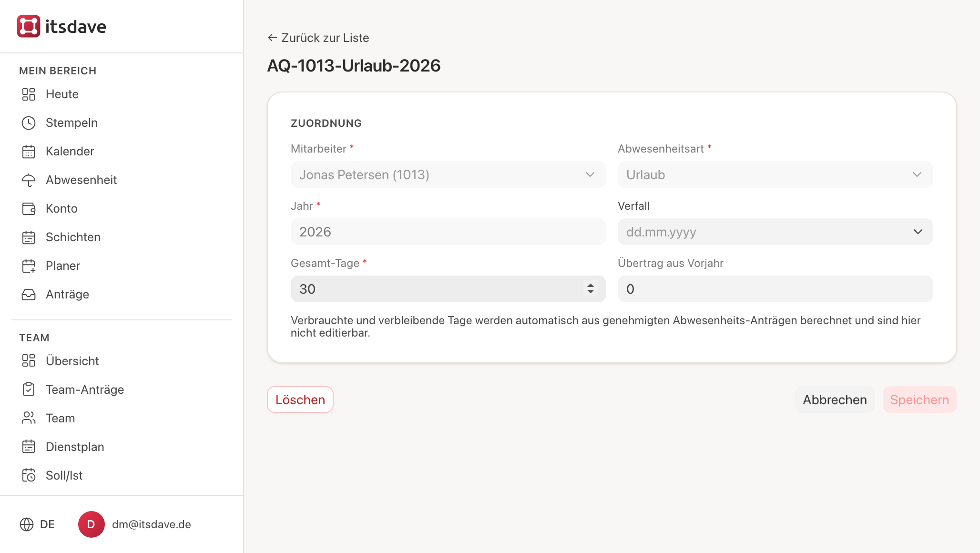Click the Löschen button
Image resolution: width=980 pixels, height=553 pixels.
(300, 399)
